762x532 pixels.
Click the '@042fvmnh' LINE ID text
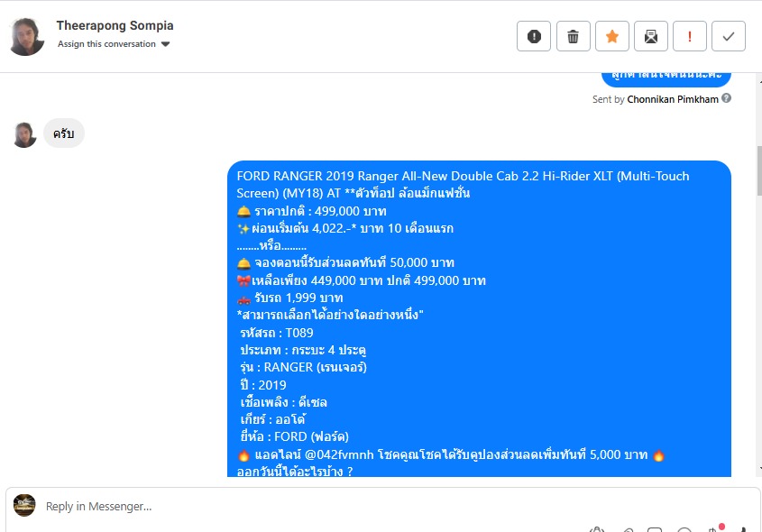(x=339, y=454)
